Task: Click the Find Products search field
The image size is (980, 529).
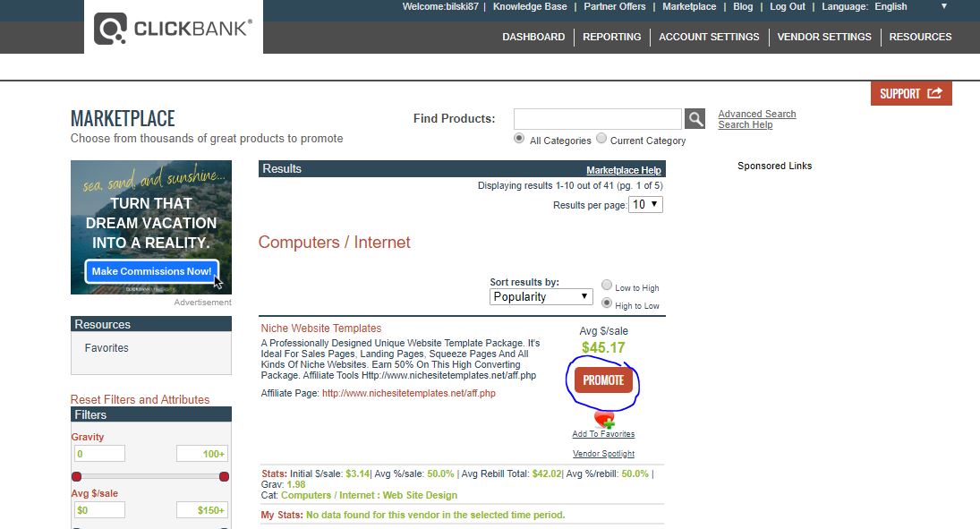Action: [598, 119]
